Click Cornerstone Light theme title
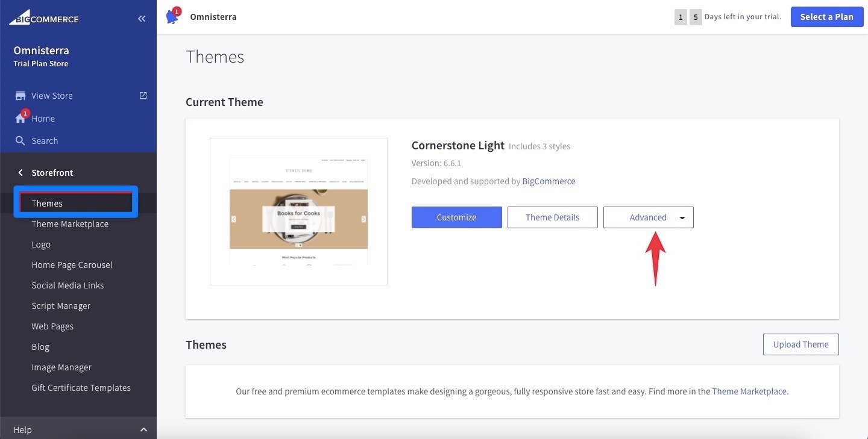The width and height of the screenshot is (868, 439). click(458, 146)
